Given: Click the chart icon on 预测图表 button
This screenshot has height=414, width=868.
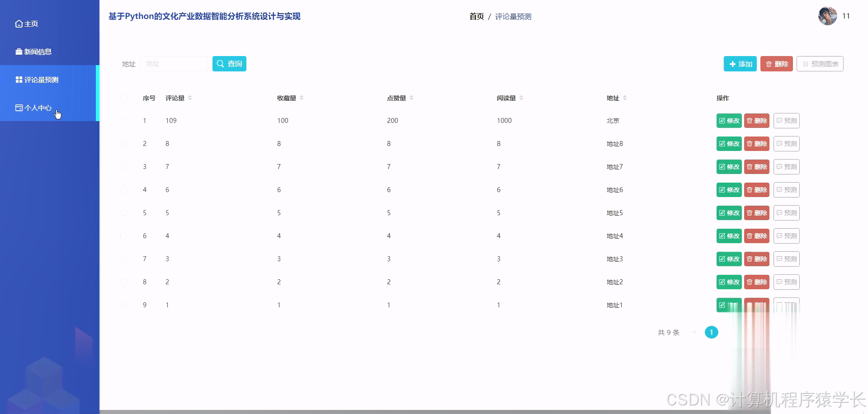Looking at the screenshot, I should pyautogui.click(x=806, y=64).
